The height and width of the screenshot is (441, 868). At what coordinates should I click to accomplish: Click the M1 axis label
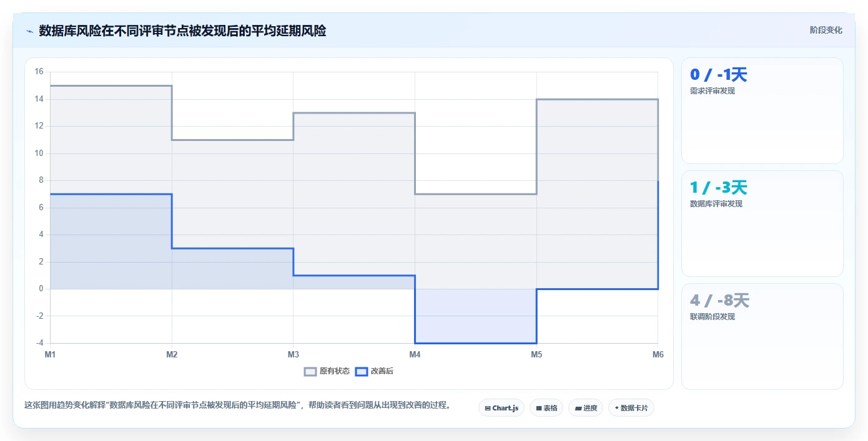pos(50,354)
